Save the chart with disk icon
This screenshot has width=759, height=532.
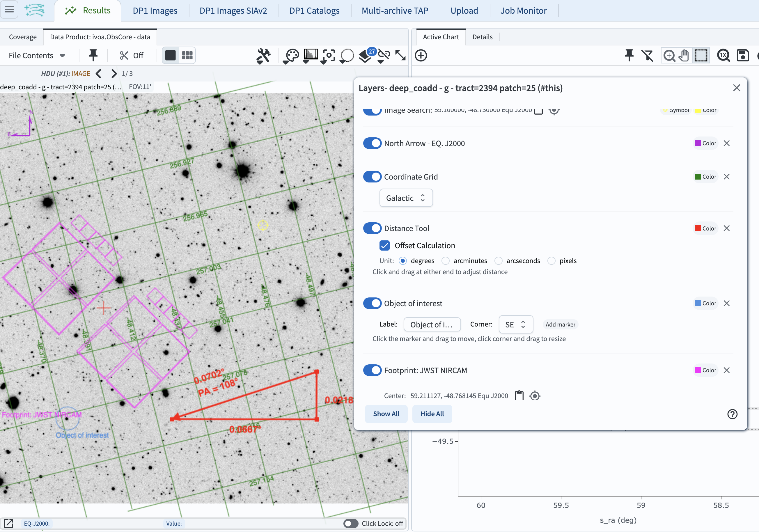pos(742,56)
